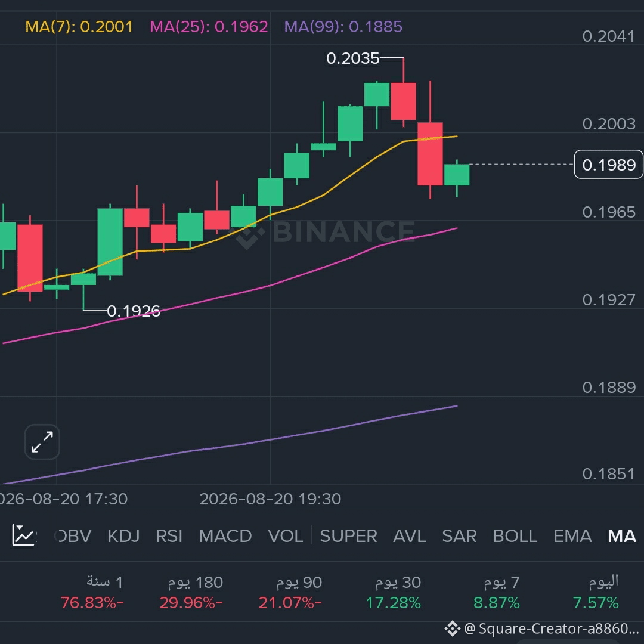
Task: Click the 0.2035 high price marker
Action: (x=352, y=58)
